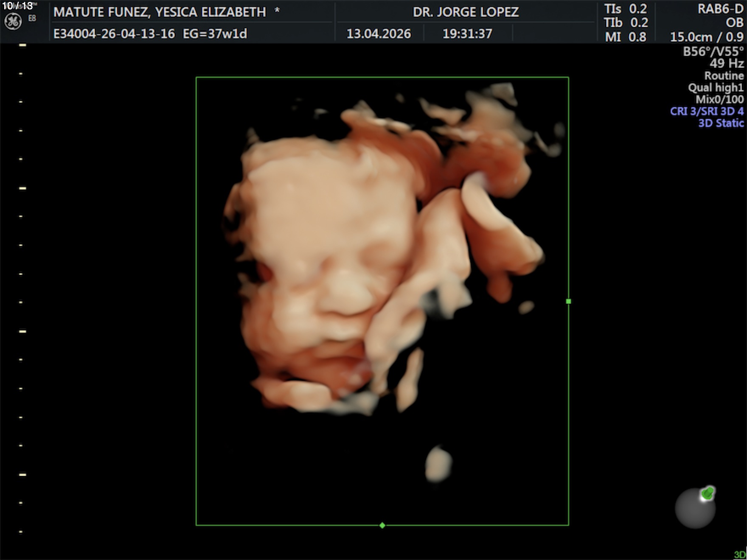Click the asterisk next to the patient name

(x=277, y=11)
